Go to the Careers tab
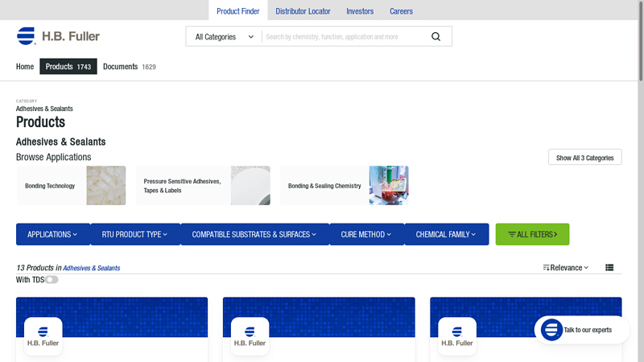The height and width of the screenshot is (362, 644). (x=401, y=11)
